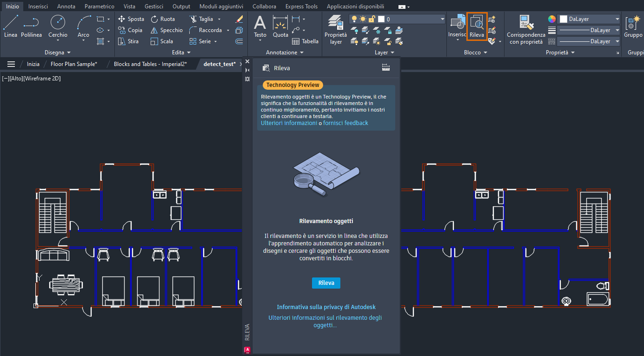Image resolution: width=644 pixels, height=356 pixels.
Task: Click the Gruppo tool
Action: [x=633, y=26]
